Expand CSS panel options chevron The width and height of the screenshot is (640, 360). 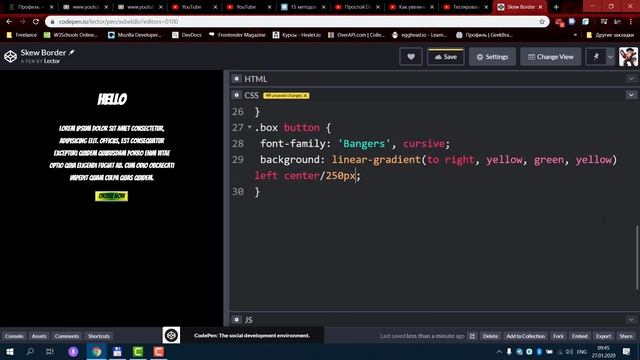pos(631,95)
